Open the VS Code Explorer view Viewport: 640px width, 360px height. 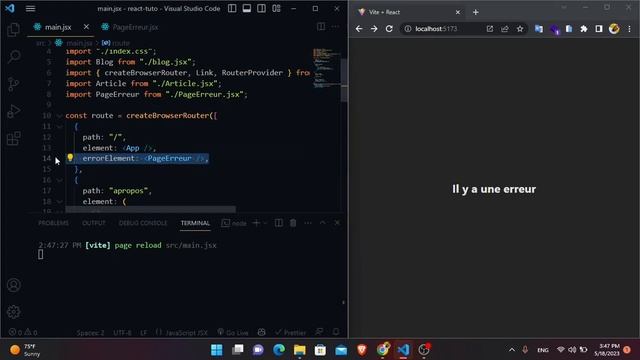click(x=13, y=29)
